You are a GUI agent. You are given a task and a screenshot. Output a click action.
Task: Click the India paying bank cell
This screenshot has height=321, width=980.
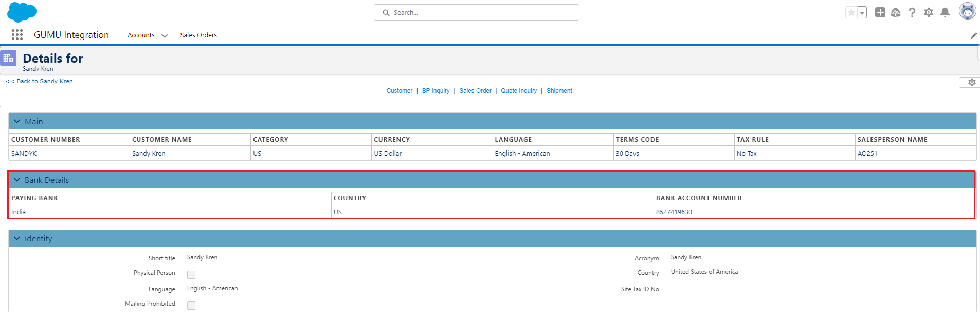170,212
